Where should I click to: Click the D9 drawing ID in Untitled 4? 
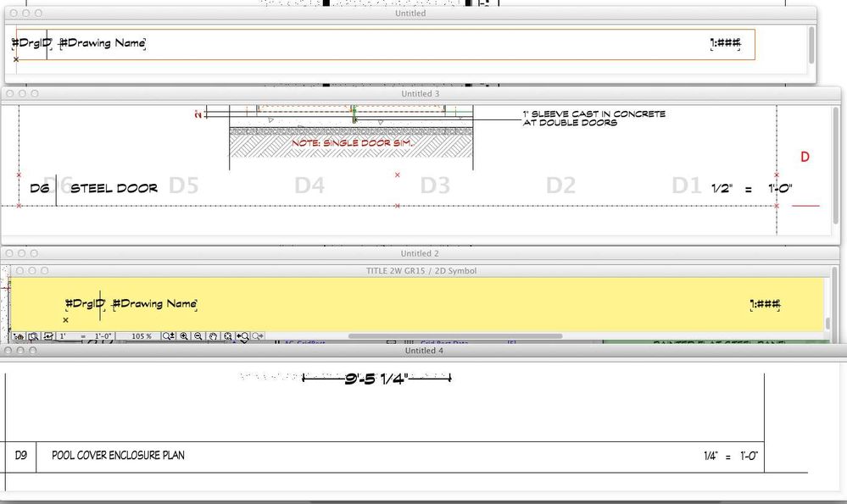pyautogui.click(x=20, y=456)
